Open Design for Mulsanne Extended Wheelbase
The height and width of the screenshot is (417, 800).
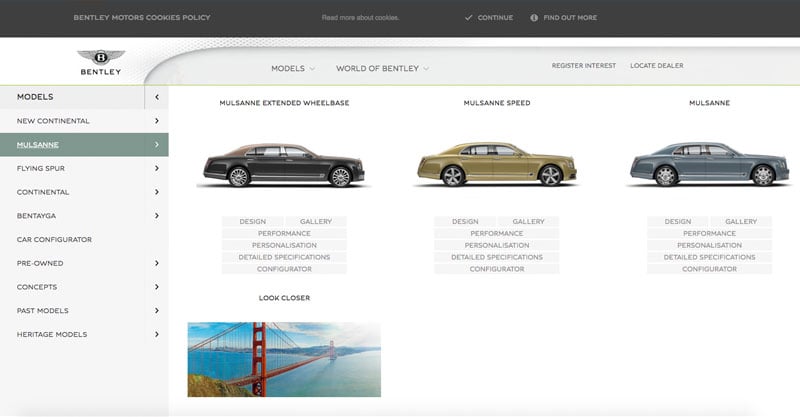(253, 222)
